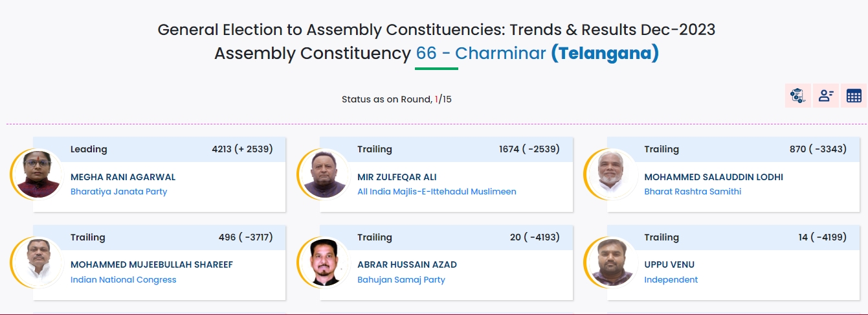Select Mir Zulfeqar Ali's portrait
Viewport: 868px width, 315px height.
pyautogui.click(x=324, y=174)
